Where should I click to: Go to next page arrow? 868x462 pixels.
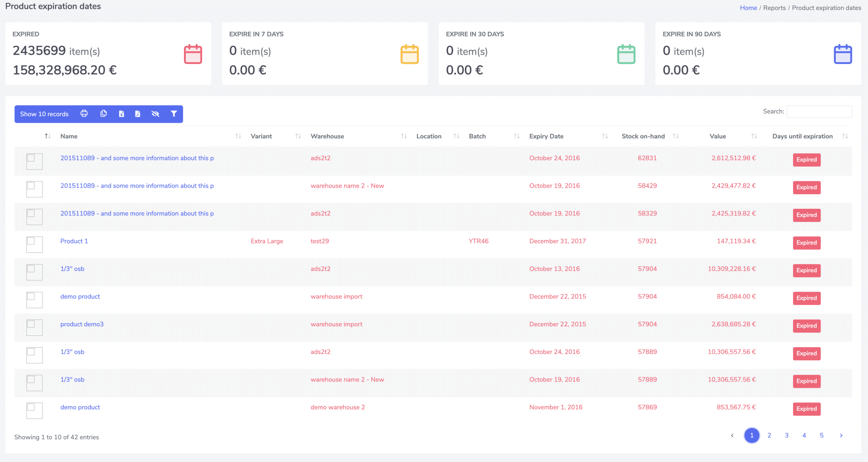point(841,435)
